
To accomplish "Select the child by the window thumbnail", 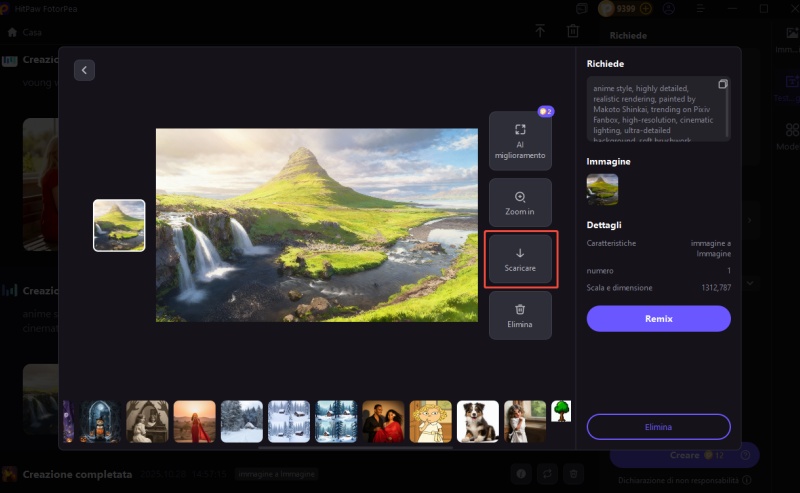I will [525, 422].
